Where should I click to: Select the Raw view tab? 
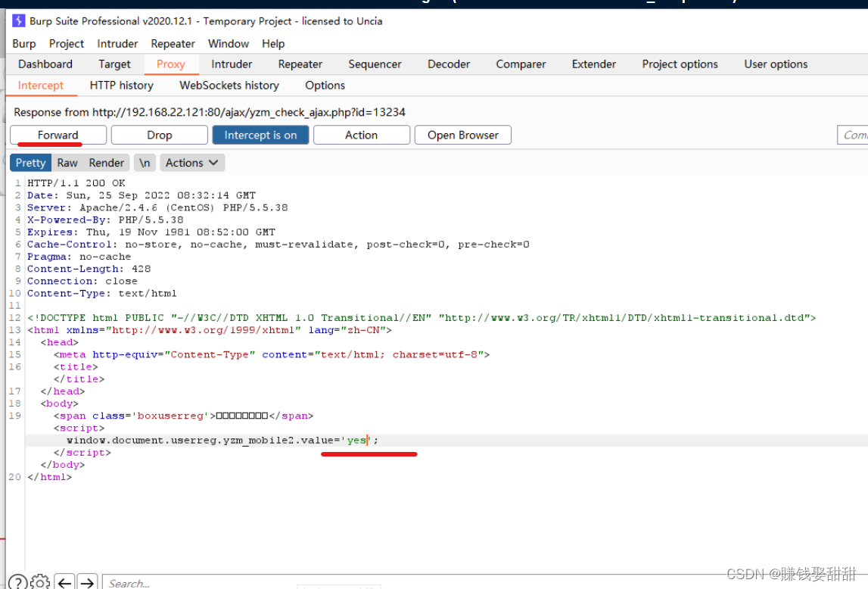[67, 163]
